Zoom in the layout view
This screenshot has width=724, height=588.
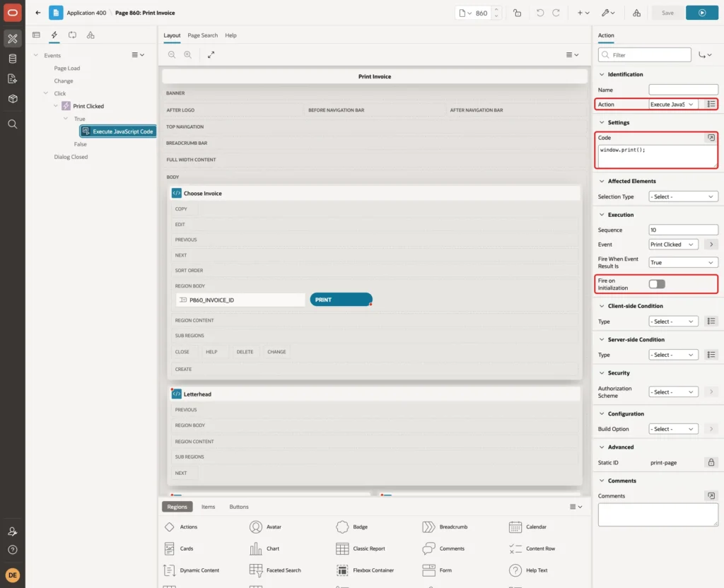click(188, 54)
